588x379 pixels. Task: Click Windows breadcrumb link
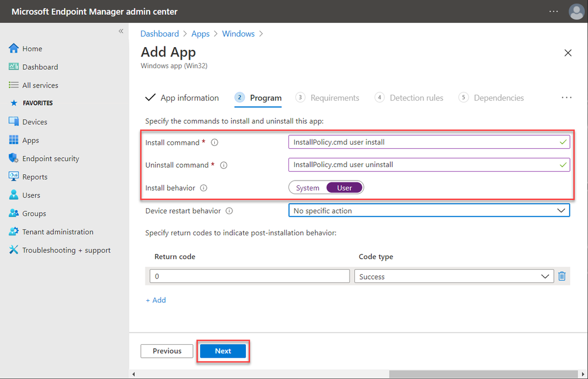pos(238,34)
